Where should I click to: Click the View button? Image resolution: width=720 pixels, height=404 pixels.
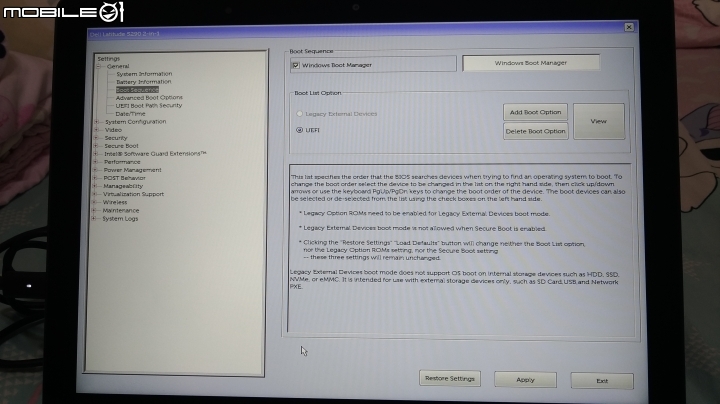[599, 121]
